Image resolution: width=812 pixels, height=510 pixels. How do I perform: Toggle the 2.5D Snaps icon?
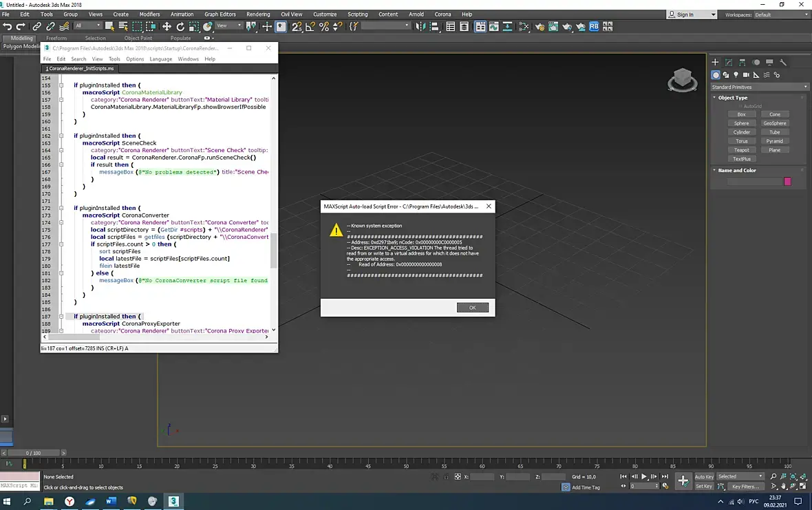(297, 26)
